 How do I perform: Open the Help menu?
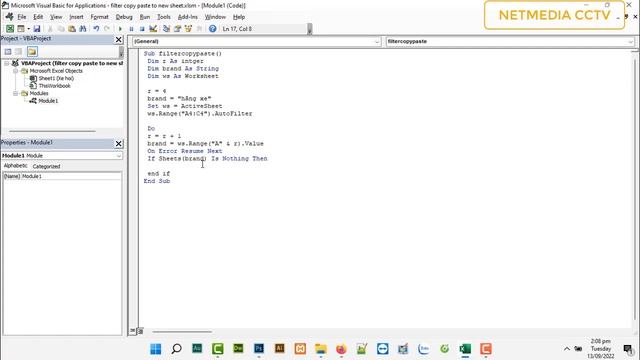pyautogui.click(x=239, y=17)
